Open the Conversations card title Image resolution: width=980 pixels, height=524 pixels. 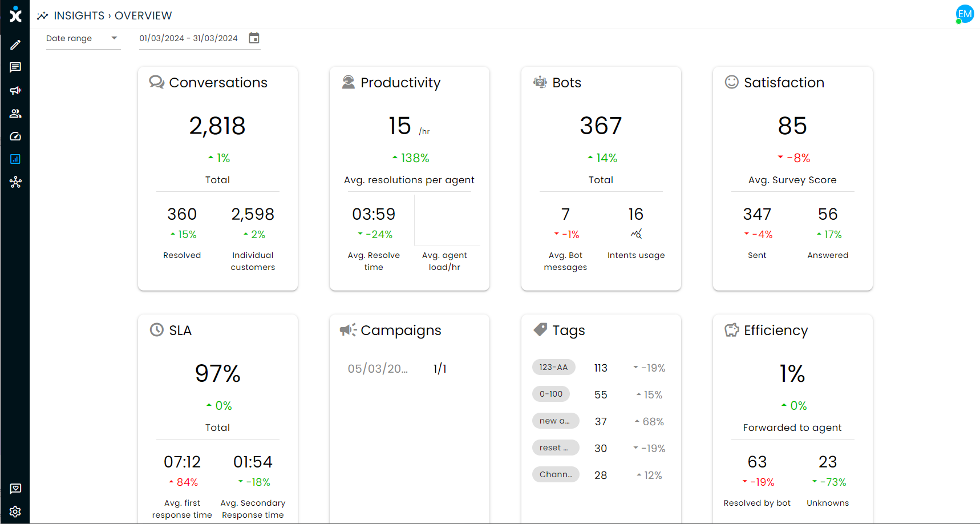[218, 82]
